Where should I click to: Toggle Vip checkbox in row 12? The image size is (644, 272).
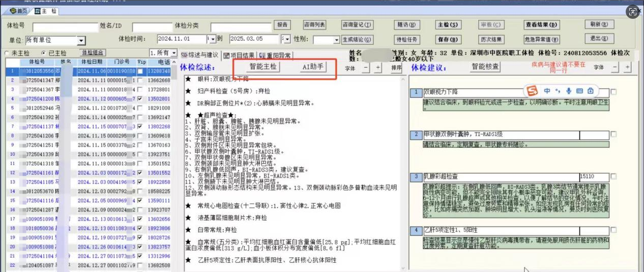click(140, 173)
